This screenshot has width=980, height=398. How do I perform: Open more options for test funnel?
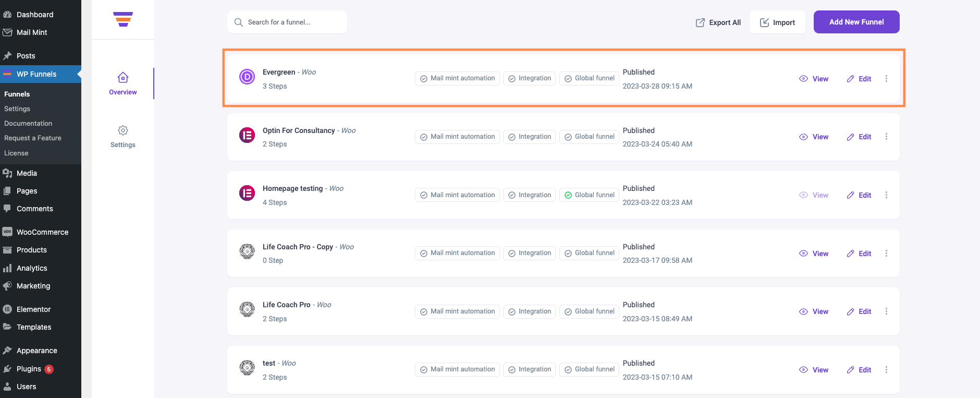click(886, 370)
